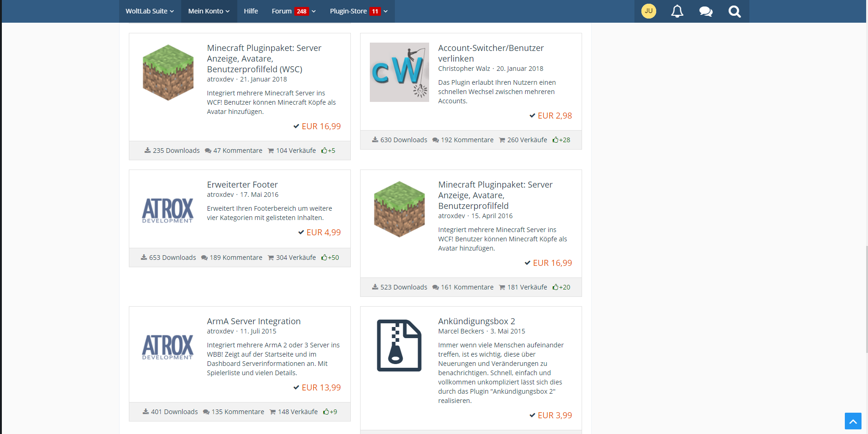Open the ArmA Server Integration title link
The image size is (868, 434).
(x=253, y=321)
